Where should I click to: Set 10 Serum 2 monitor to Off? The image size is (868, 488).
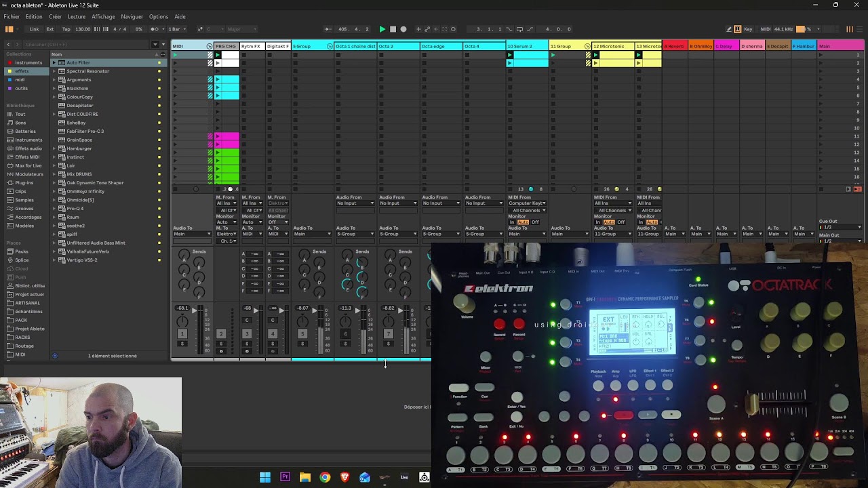pyautogui.click(x=535, y=222)
